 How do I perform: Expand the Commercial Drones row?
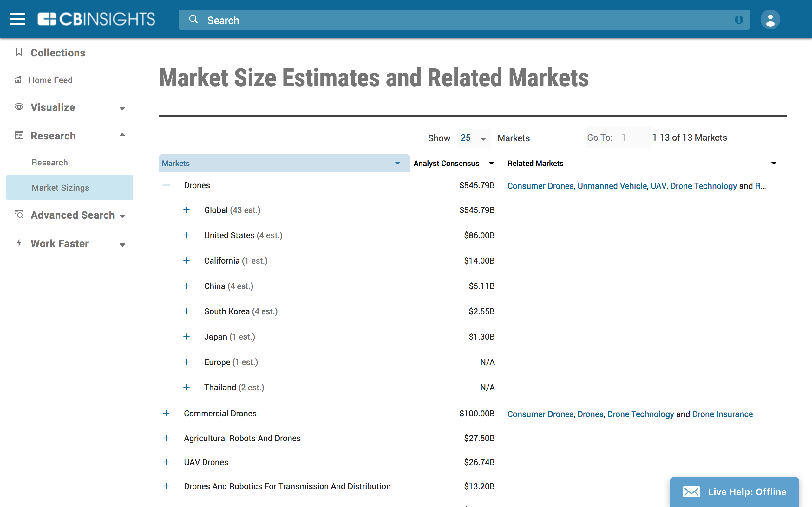(166, 413)
